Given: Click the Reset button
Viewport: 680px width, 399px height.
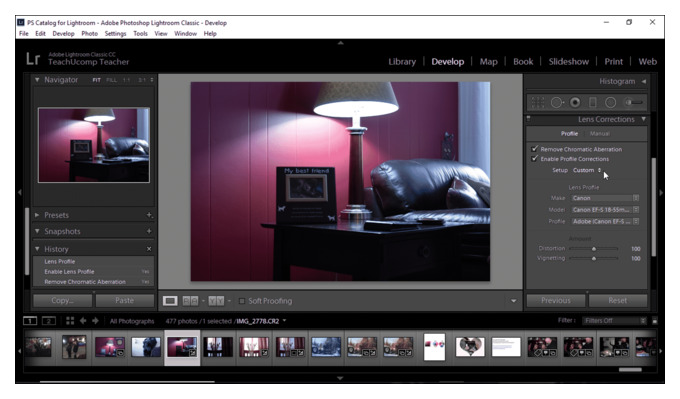Looking at the screenshot, I should point(618,300).
